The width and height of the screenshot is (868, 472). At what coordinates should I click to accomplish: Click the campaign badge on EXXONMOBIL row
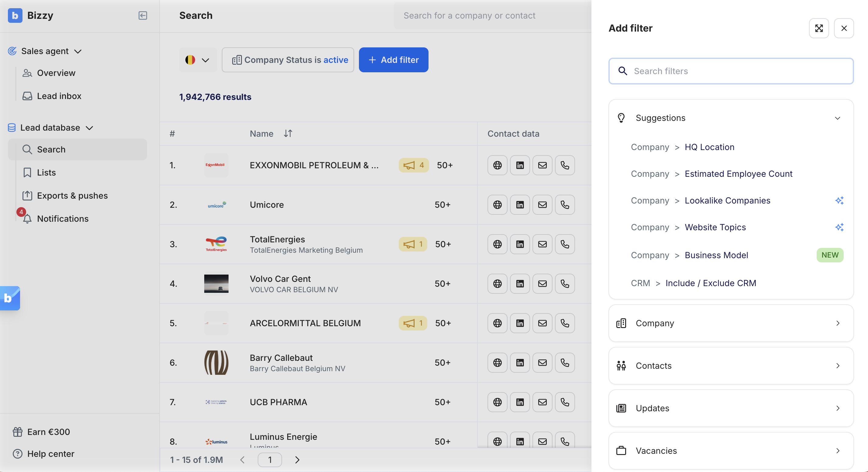click(413, 165)
